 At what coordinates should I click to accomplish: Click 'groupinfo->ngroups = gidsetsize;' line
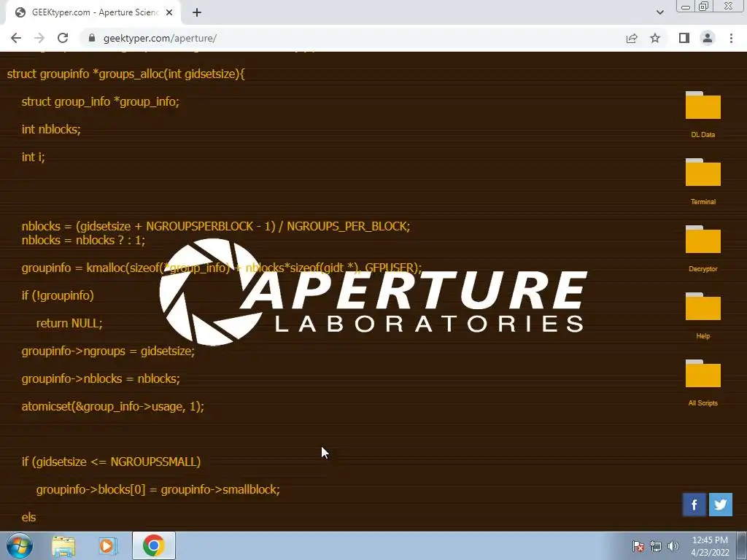point(108,351)
